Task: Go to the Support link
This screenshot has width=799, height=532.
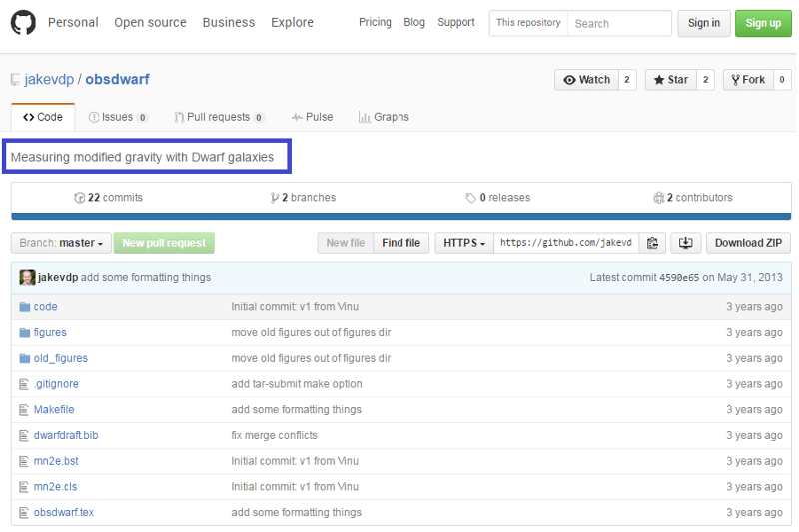Action: (456, 22)
